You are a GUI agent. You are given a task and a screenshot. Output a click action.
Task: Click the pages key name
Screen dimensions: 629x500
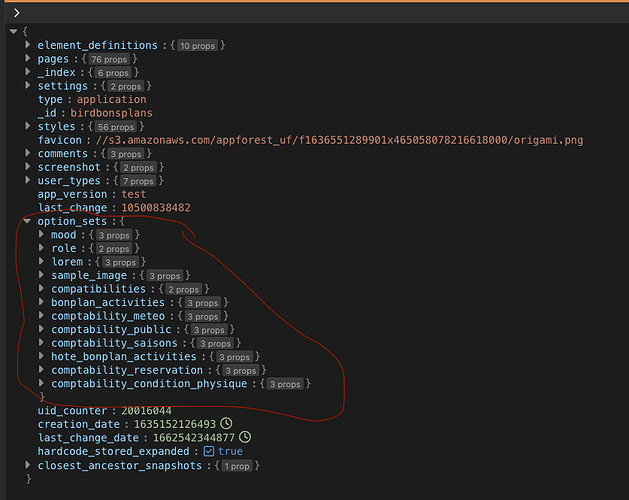pos(53,59)
